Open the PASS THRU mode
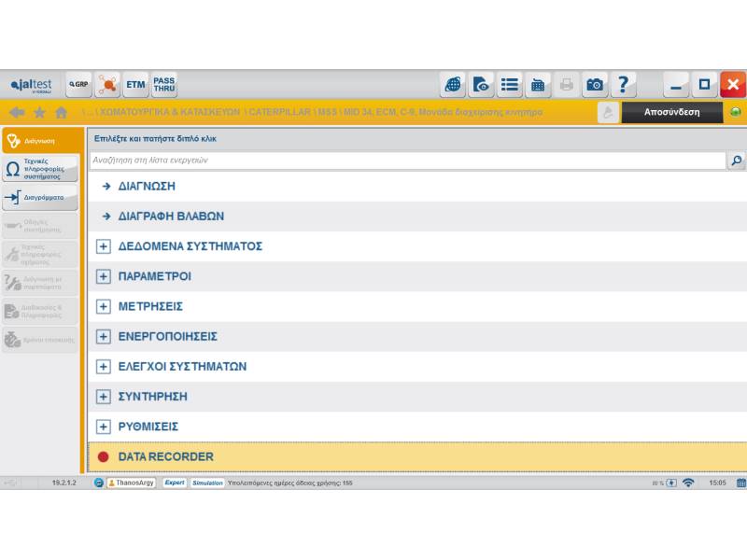Viewport: 747px width, 560px height. 164,85
